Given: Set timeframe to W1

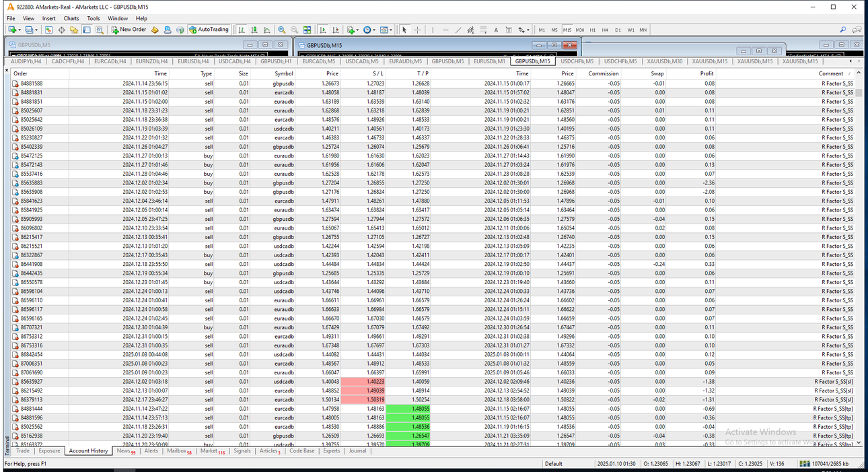Looking at the screenshot, I should click(x=630, y=30).
